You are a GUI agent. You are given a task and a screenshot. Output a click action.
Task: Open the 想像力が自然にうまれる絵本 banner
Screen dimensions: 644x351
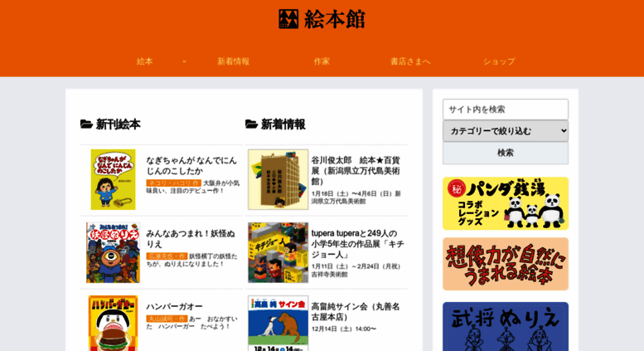[506, 264]
